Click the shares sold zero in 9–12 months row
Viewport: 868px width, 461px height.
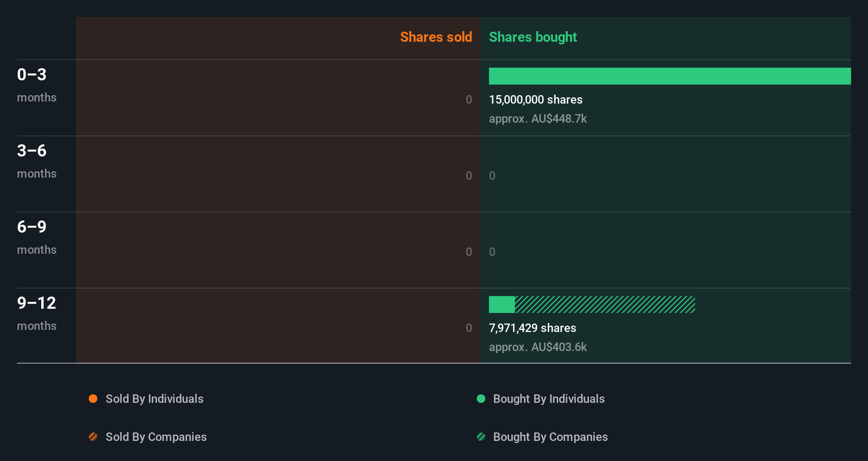point(469,328)
